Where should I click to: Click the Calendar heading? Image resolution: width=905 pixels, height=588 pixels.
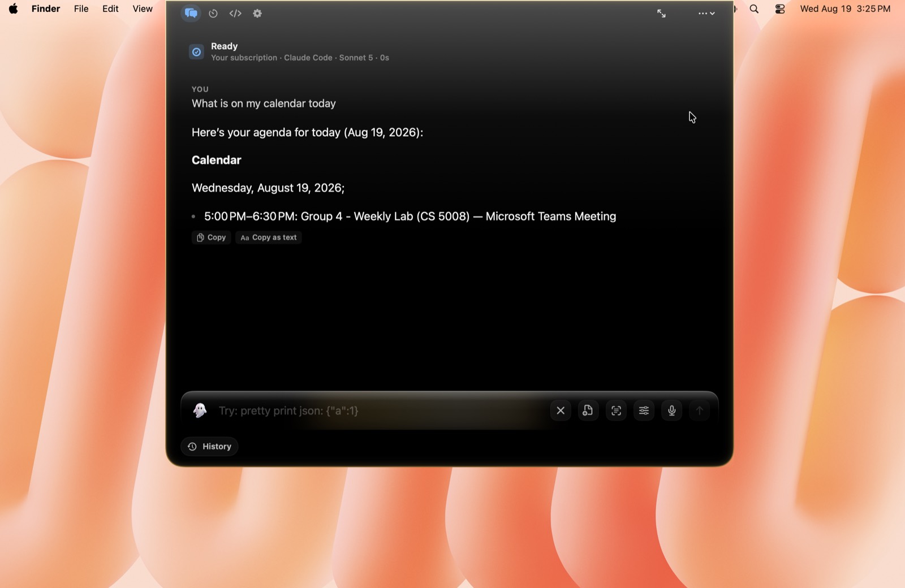(x=216, y=160)
